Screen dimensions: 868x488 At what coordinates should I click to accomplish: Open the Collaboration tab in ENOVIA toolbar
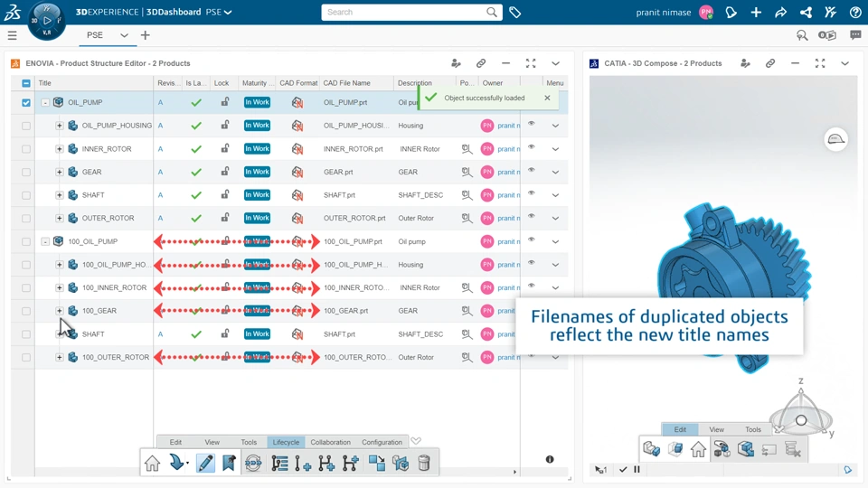pyautogui.click(x=331, y=442)
